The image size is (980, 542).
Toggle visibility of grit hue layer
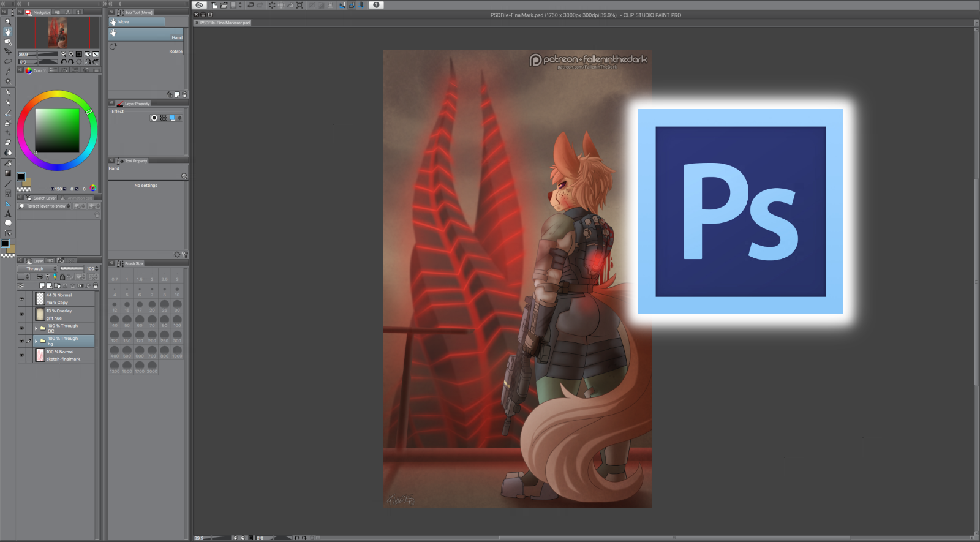point(22,314)
